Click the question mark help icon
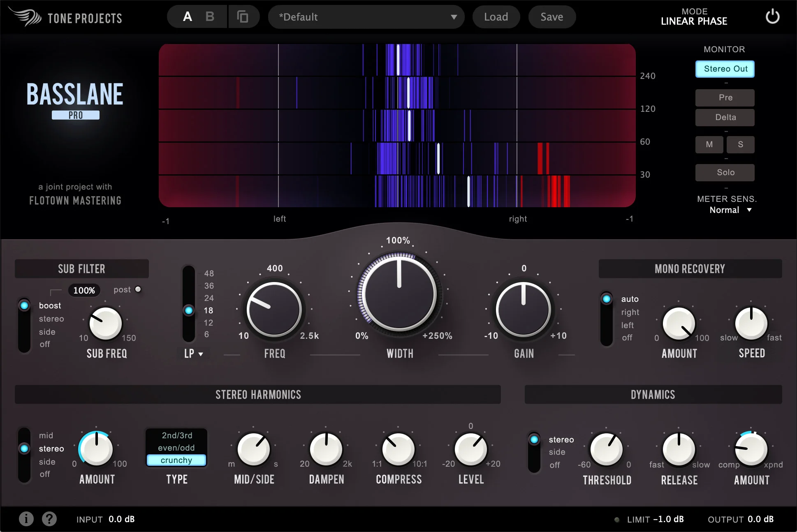The image size is (797, 532). 49,519
